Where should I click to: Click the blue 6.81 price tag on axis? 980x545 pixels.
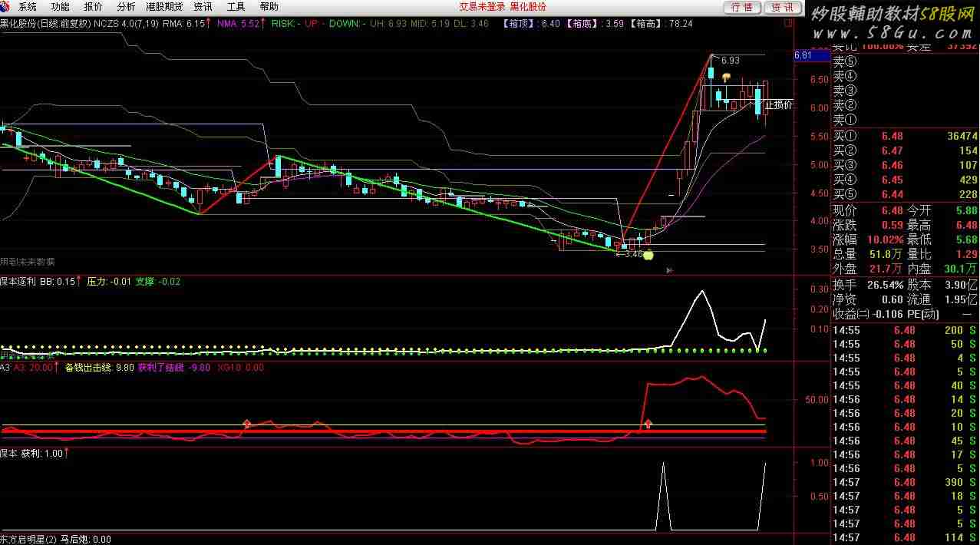point(803,55)
